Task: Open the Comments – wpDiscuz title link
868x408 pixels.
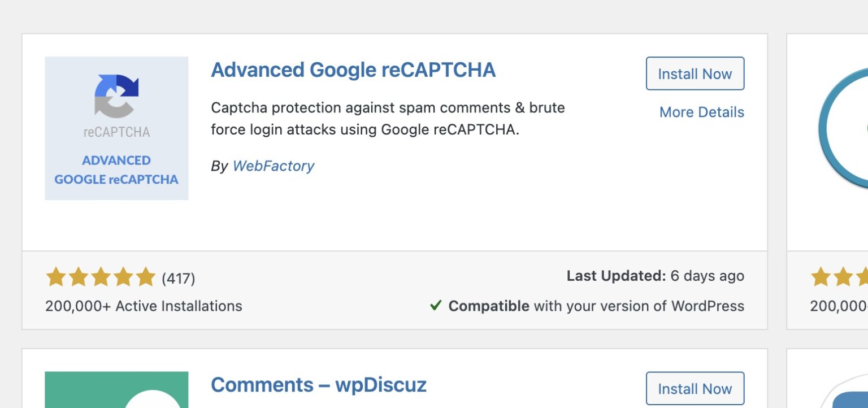Action: point(318,385)
